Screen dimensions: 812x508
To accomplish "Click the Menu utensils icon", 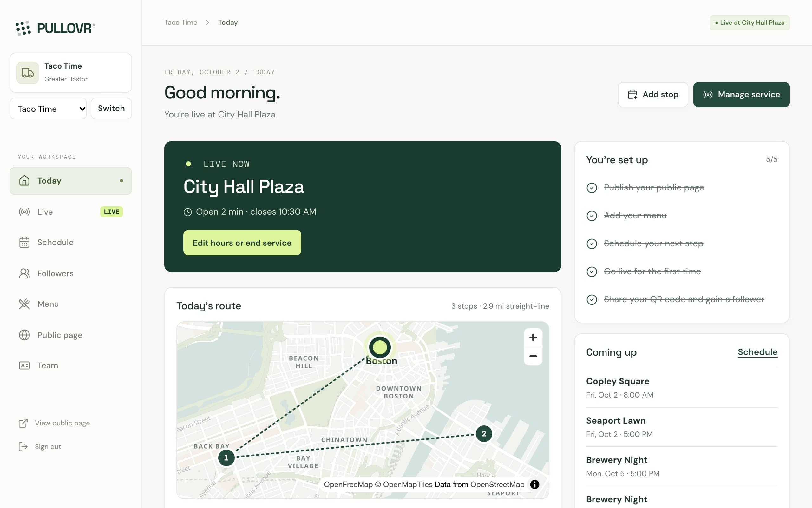I will pos(24,304).
